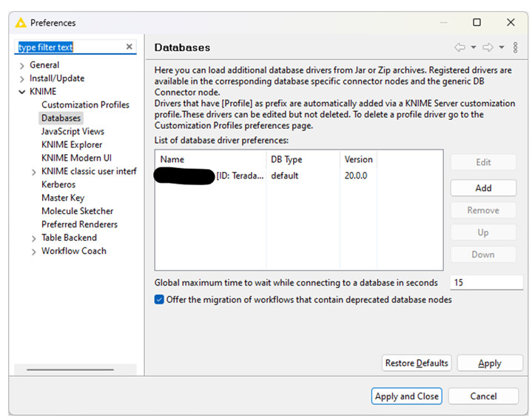This screenshot has width=532, height=420.
Task: Open the Kerberos preference page
Action: 58,184
